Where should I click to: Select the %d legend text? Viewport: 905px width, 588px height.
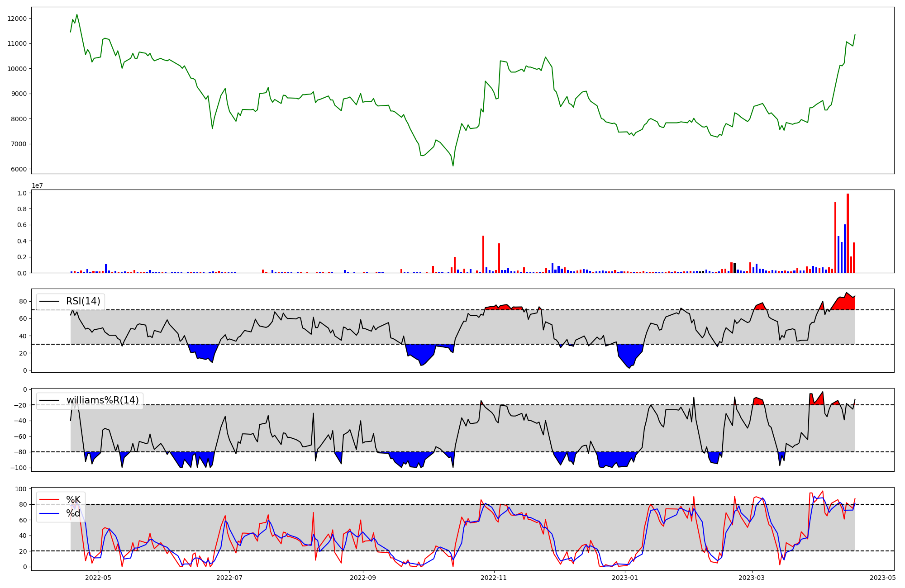[73, 513]
